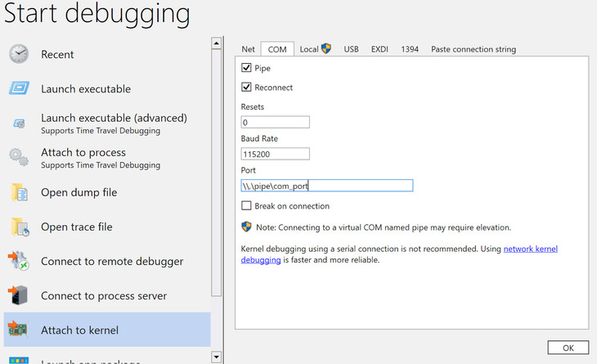Click the Attach to process gears icon
Viewport: 597px width, 364px height.
pos(19,158)
